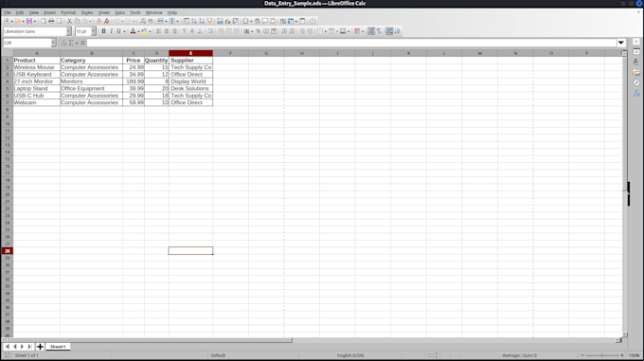Open the Sum function dropdown arrow
Image resolution: width=644 pixels, height=361 pixels.
coord(77,43)
